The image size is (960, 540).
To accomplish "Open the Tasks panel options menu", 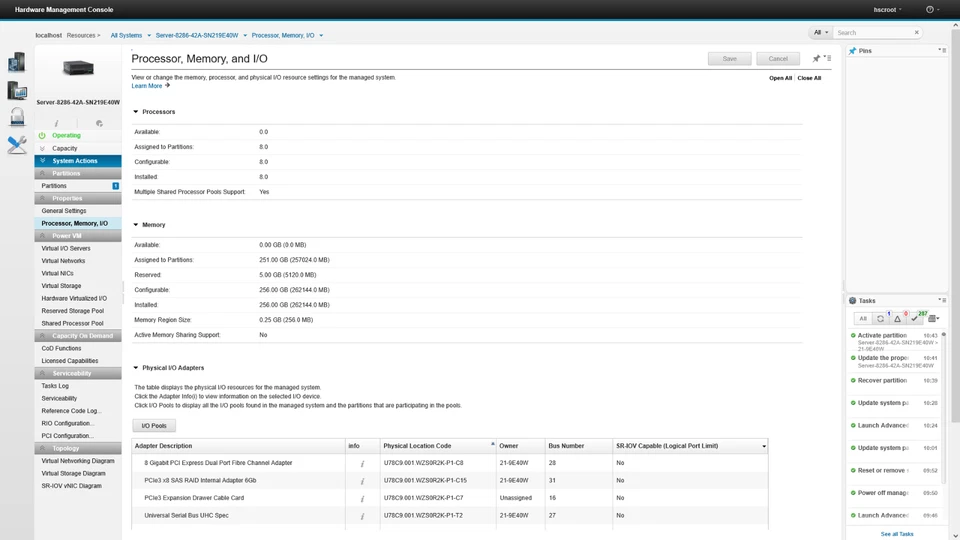I will tap(942, 300).
